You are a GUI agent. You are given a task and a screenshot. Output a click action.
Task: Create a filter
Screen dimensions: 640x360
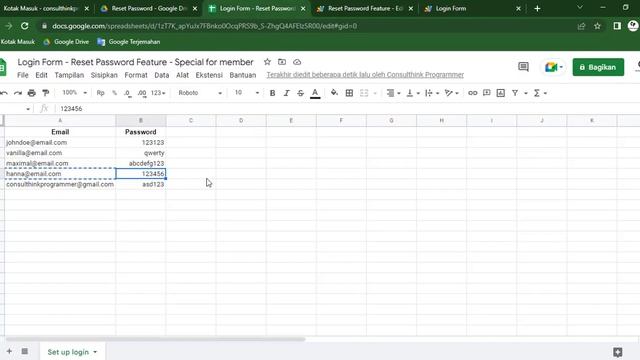(x=515, y=93)
